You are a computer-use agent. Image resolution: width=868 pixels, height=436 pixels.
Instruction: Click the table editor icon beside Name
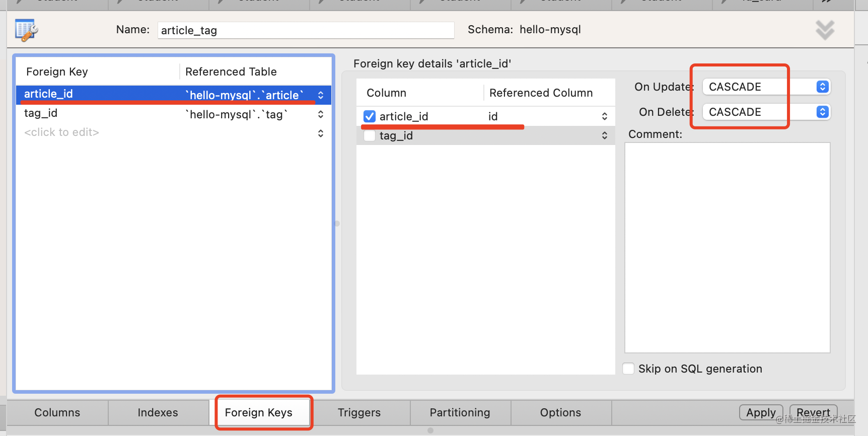(26, 30)
